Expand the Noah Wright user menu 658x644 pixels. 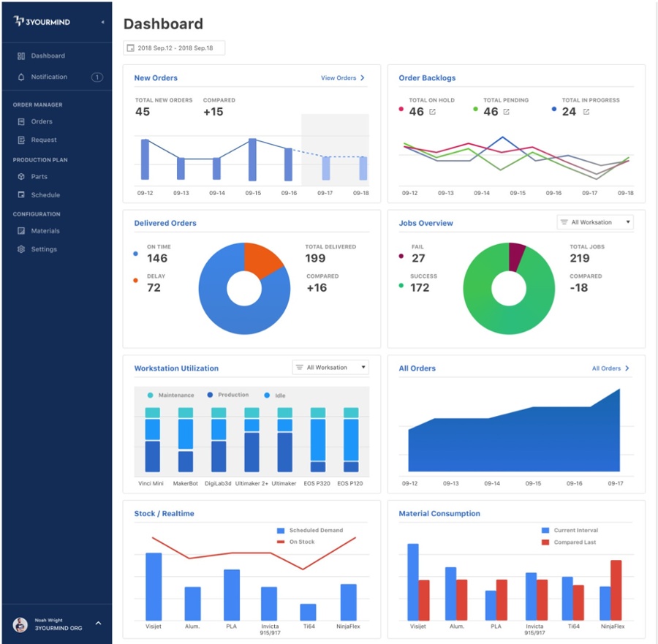[98, 624]
